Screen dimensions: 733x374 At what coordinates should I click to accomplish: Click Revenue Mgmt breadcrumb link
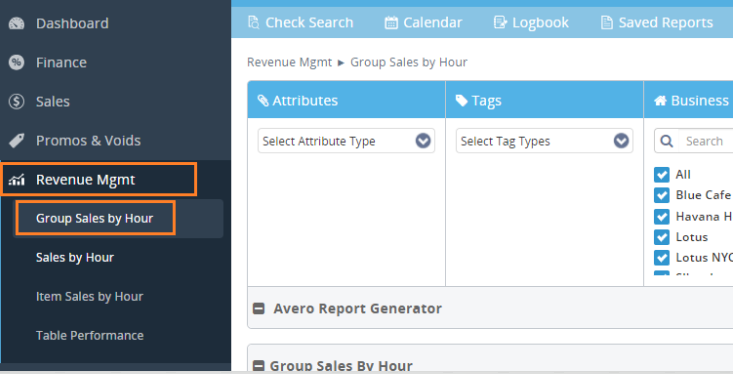click(289, 62)
